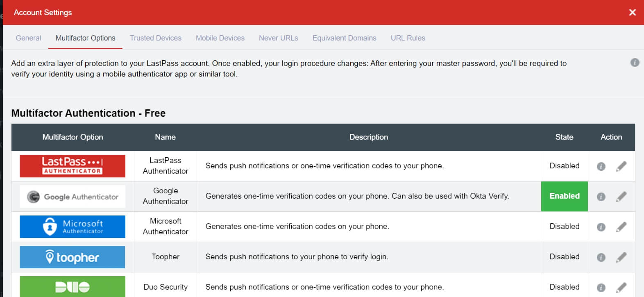Click the 'Add an extra layer of protection' paragraph
This screenshot has width=644, height=297.
click(289, 69)
